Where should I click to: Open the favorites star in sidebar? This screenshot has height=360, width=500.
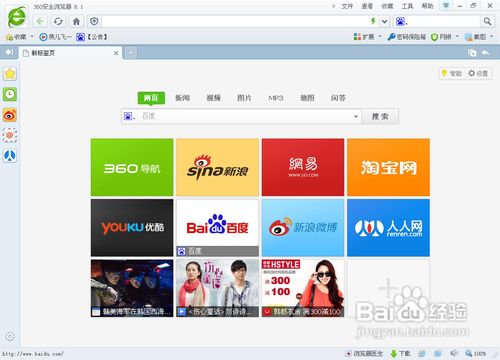click(10, 74)
